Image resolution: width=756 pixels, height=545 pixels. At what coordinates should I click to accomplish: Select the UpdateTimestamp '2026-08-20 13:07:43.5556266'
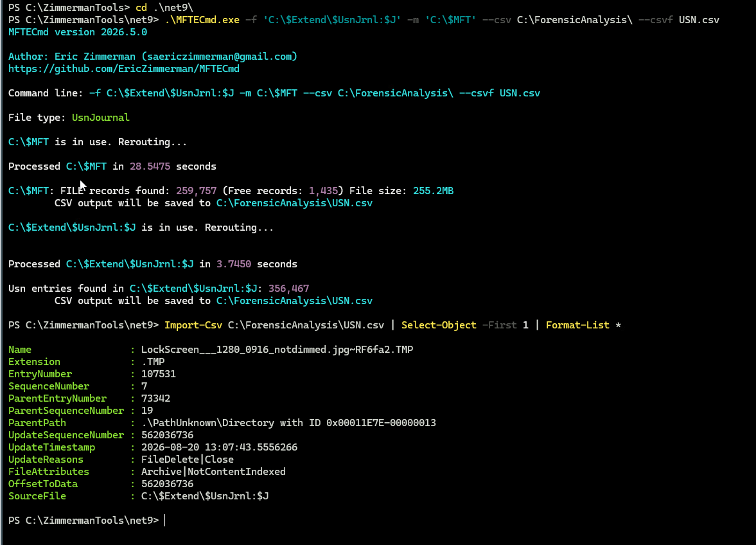(x=220, y=447)
